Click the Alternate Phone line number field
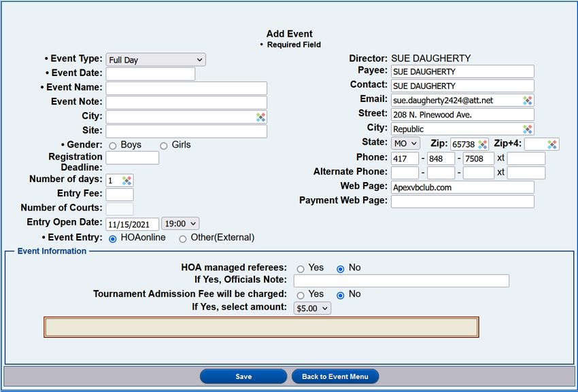 click(x=479, y=173)
